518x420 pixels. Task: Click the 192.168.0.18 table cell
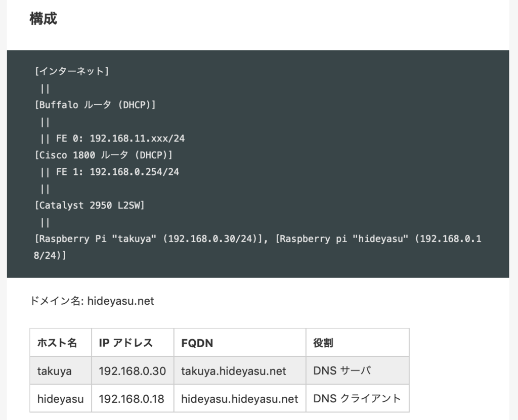(x=133, y=399)
